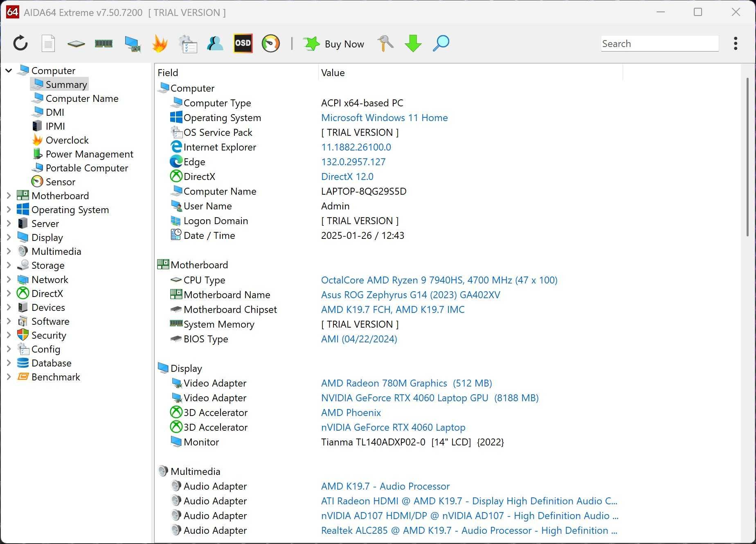Open Edge version 132.0.2957.127 link
This screenshot has height=544, width=756.
tap(353, 162)
